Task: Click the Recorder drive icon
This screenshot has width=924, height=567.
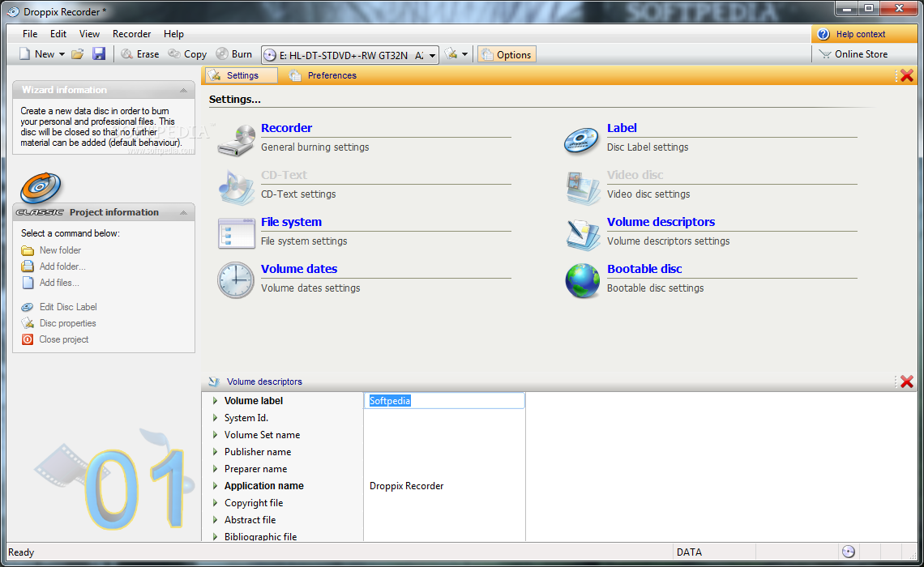Action: pos(236,140)
